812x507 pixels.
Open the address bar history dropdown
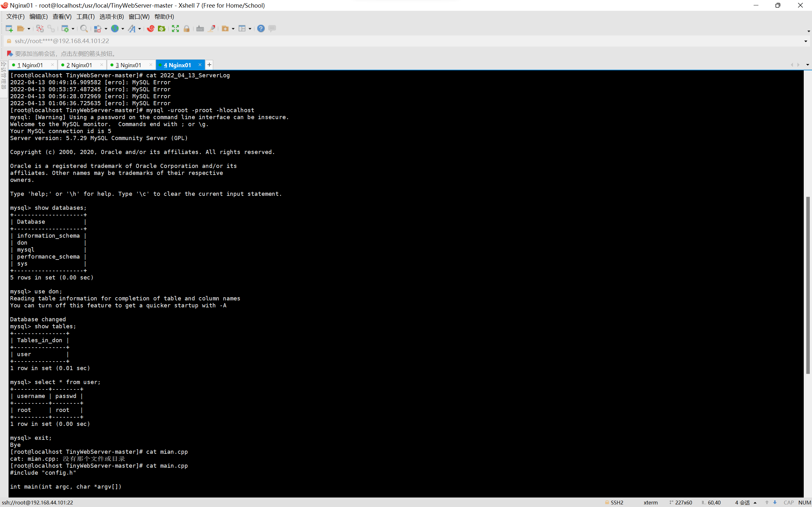[806, 41]
